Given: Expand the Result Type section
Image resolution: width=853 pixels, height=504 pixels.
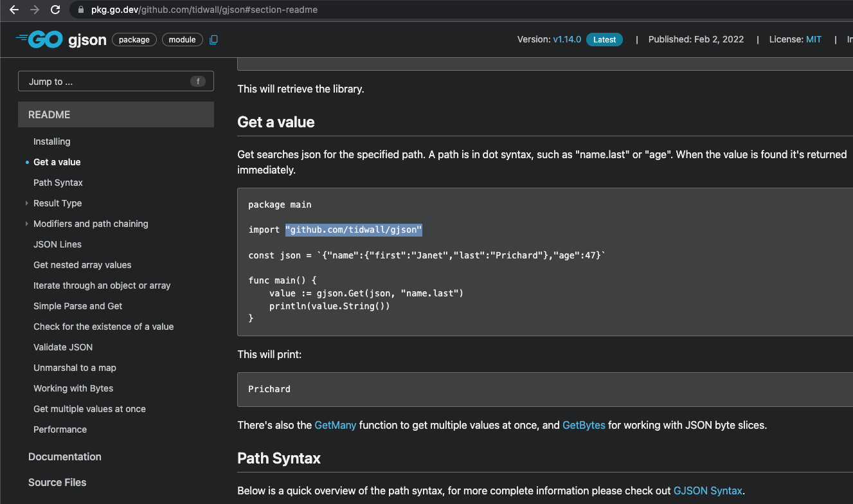Looking at the screenshot, I should 27,203.
